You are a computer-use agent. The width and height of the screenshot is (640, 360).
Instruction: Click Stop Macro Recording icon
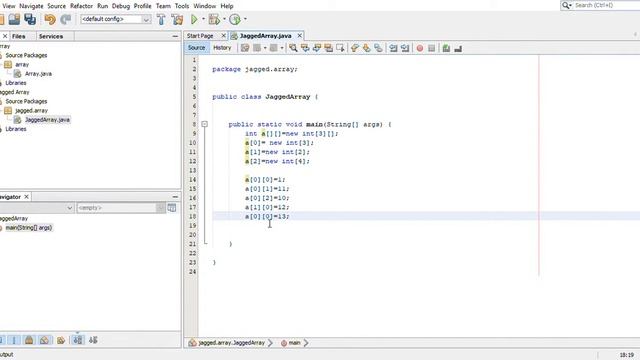[431, 48]
